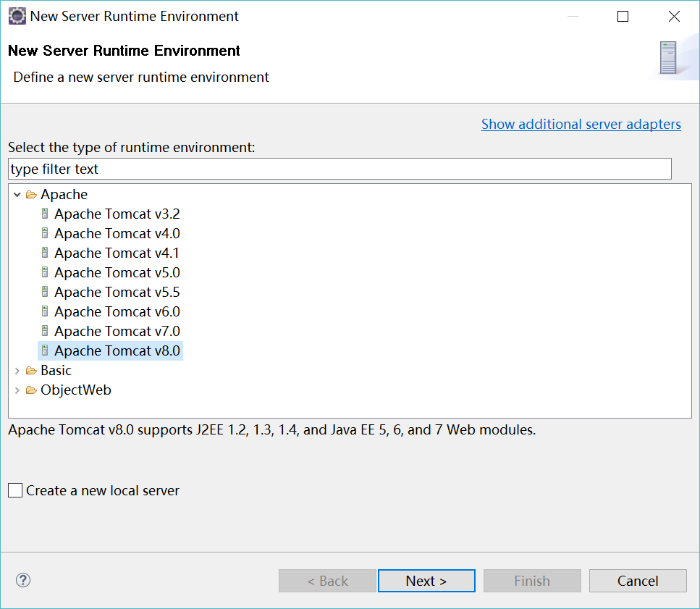Expand the Basic category
The image size is (700, 609).
click(x=17, y=371)
